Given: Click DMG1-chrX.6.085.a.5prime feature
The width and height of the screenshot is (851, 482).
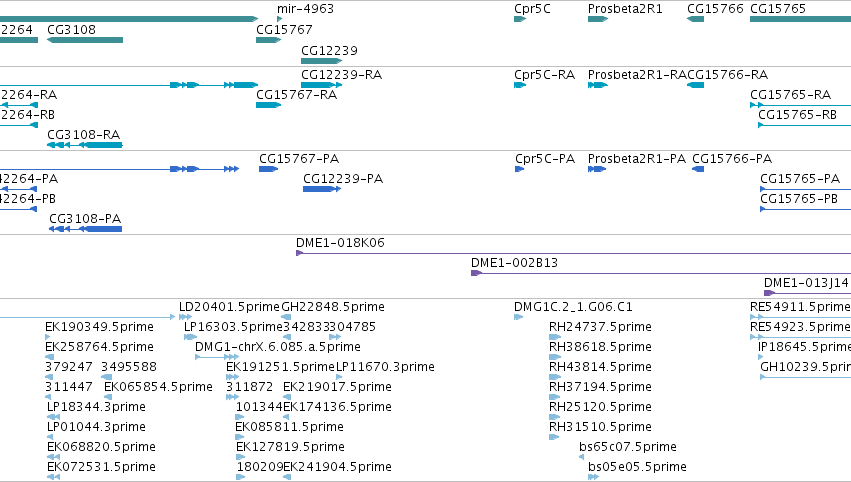Looking at the screenshot, I should click(x=217, y=357).
